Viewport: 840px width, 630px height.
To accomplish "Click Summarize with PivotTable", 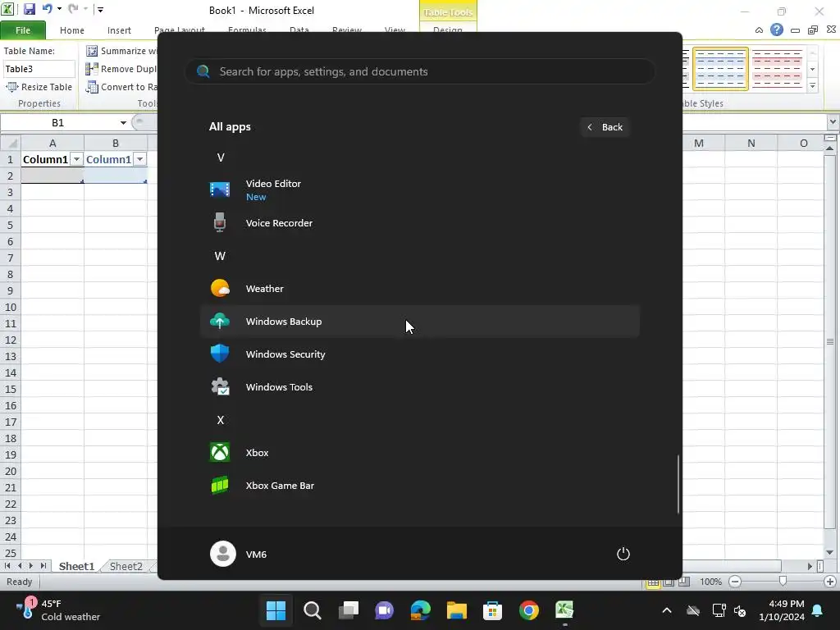I will tap(121, 51).
